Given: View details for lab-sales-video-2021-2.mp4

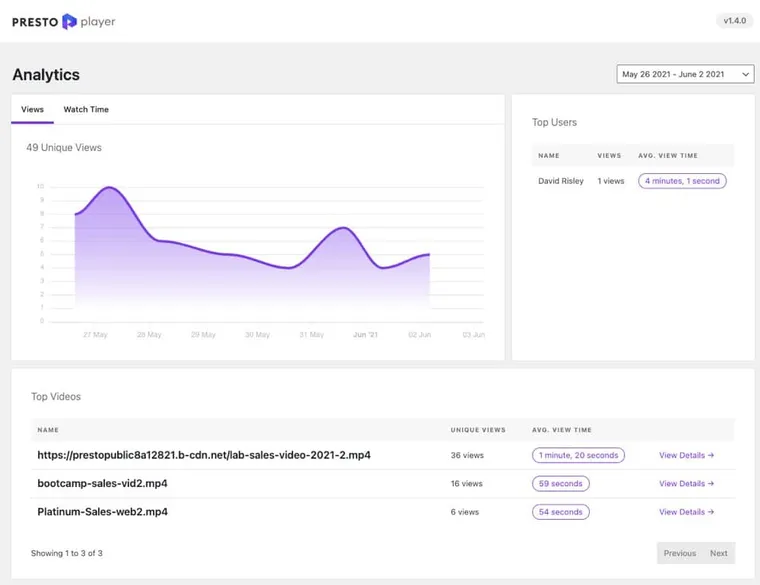Looking at the screenshot, I should (686, 455).
